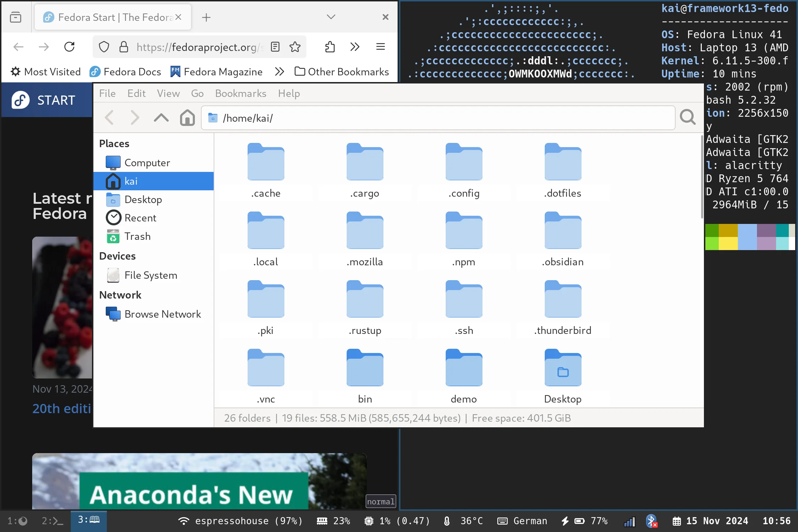This screenshot has height=532, width=798.
Task: Click the Fedora Docs bookmark
Action: [x=125, y=72]
